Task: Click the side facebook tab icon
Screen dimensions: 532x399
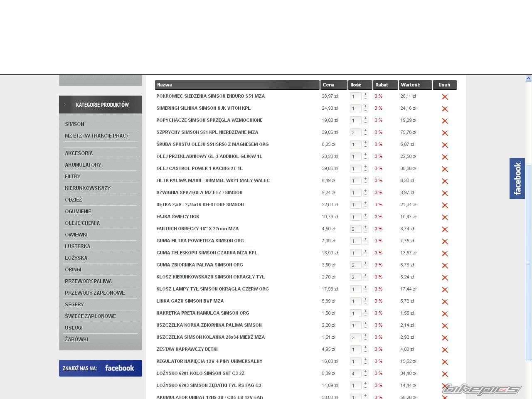Action: 517,178
